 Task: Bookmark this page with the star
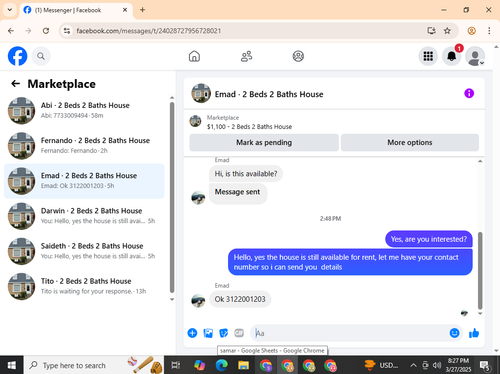[447, 31]
